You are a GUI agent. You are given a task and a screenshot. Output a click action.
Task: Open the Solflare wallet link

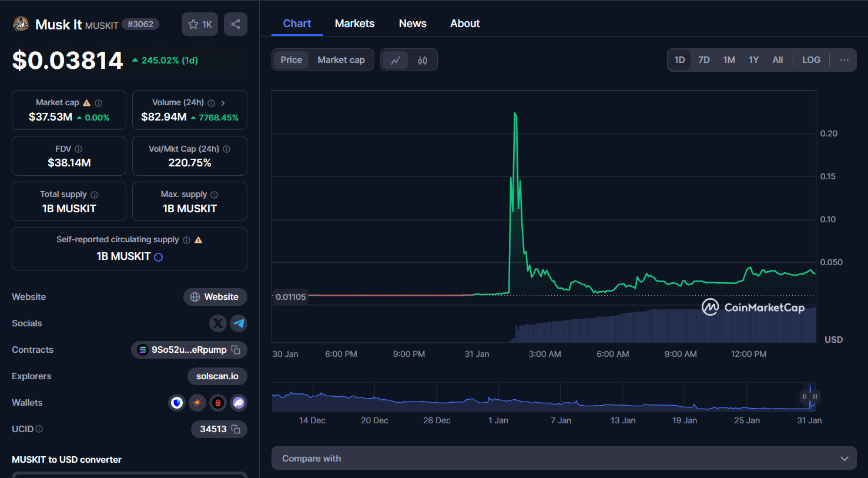[x=197, y=403]
